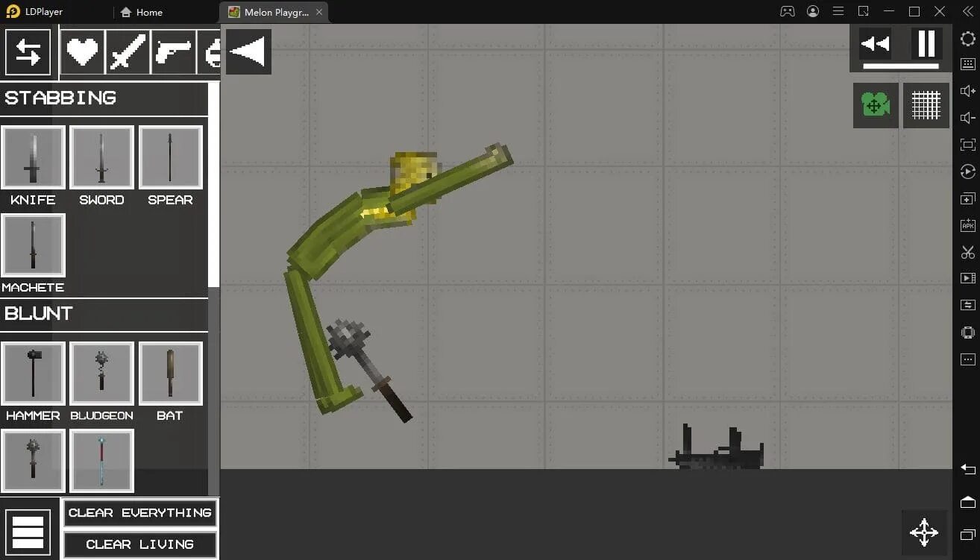
Task: Toggle the grid snap button
Action: click(926, 105)
